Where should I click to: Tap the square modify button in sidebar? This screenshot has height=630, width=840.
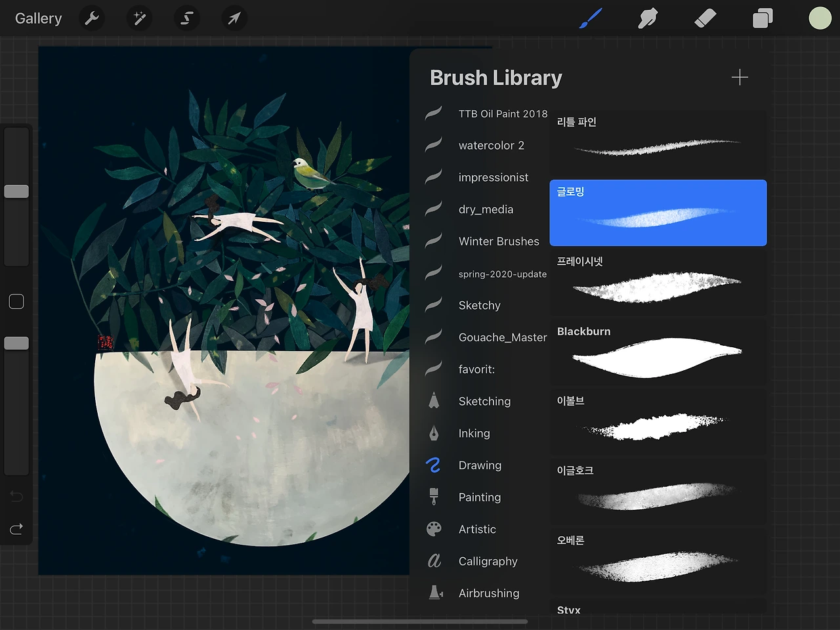click(x=16, y=302)
